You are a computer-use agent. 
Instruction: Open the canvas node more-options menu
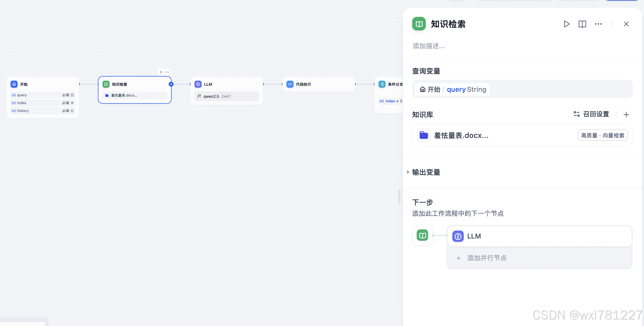tap(167, 72)
